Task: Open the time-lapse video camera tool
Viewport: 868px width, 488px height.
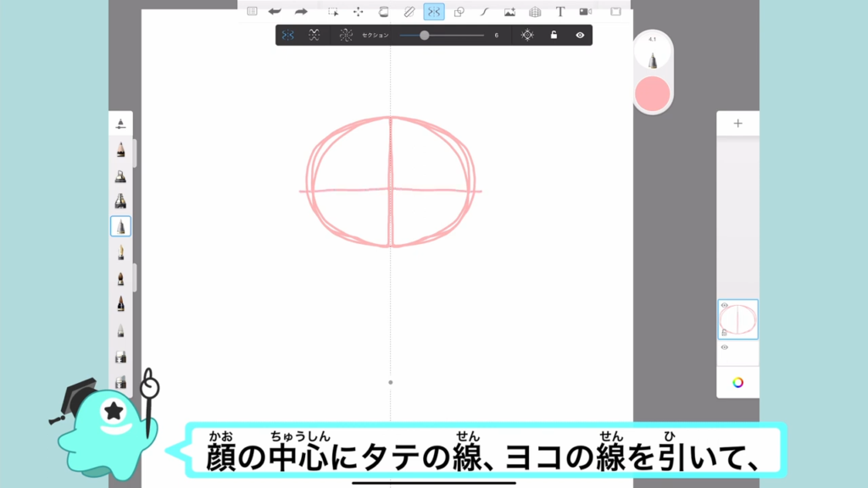Action: click(x=585, y=12)
